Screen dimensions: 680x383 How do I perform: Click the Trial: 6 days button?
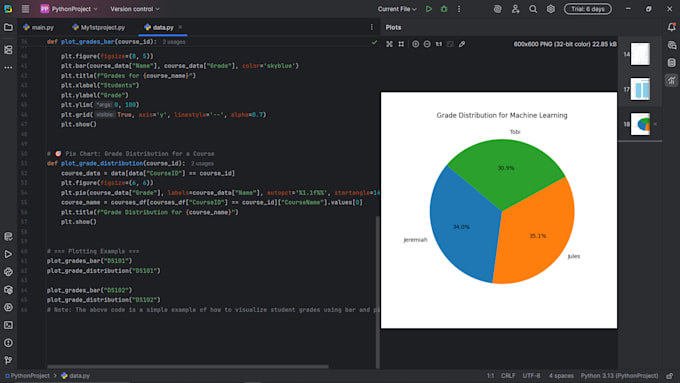pos(588,9)
